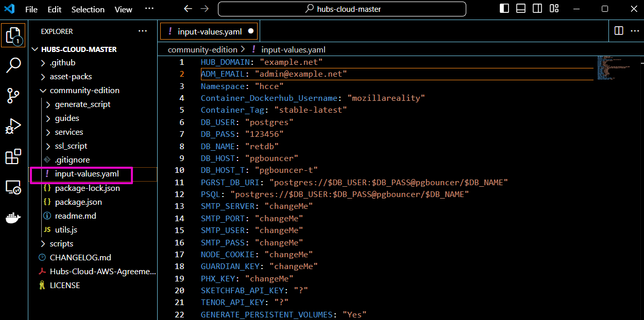Open the View menu
The width and height of the screenshot is (644, 320).
click(123, 9)
